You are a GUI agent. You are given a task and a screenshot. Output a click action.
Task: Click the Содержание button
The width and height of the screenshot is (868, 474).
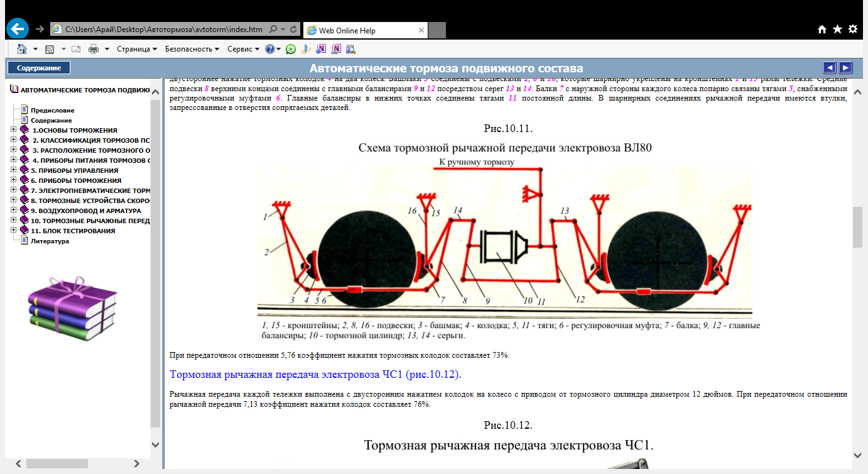[39, 68]
